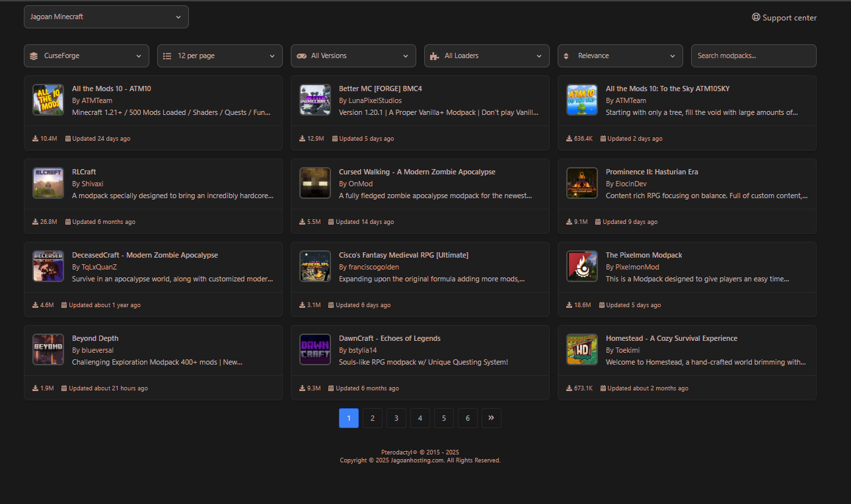
Task: Open RLCraft modpack title
Action: pos(84,172)
